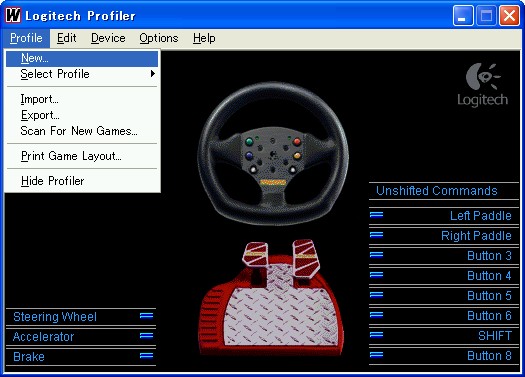The width and height of the screenshot is (525, 377).
Task: Click the lower-left white button on the wheel
Action: point(253,170)
